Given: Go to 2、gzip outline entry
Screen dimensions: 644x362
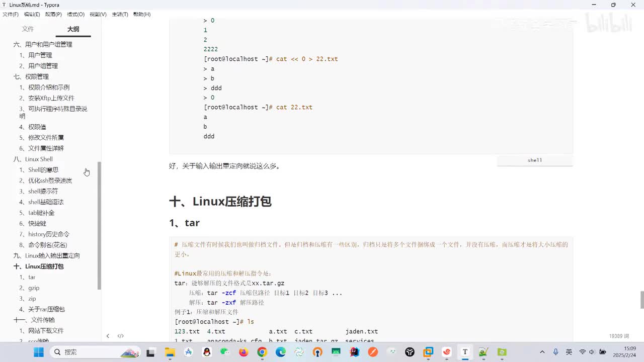Looking at the screenshot, I should (29, 288).
